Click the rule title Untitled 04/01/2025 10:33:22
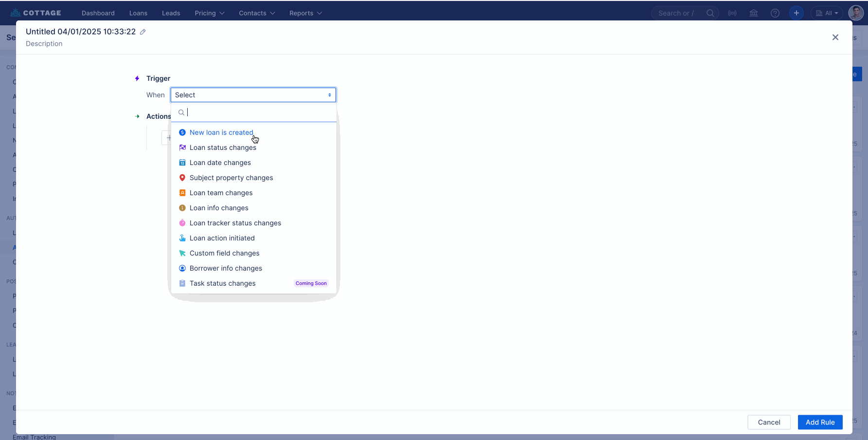Viewport: 868px width, 440px height. (x=81, y=32)
